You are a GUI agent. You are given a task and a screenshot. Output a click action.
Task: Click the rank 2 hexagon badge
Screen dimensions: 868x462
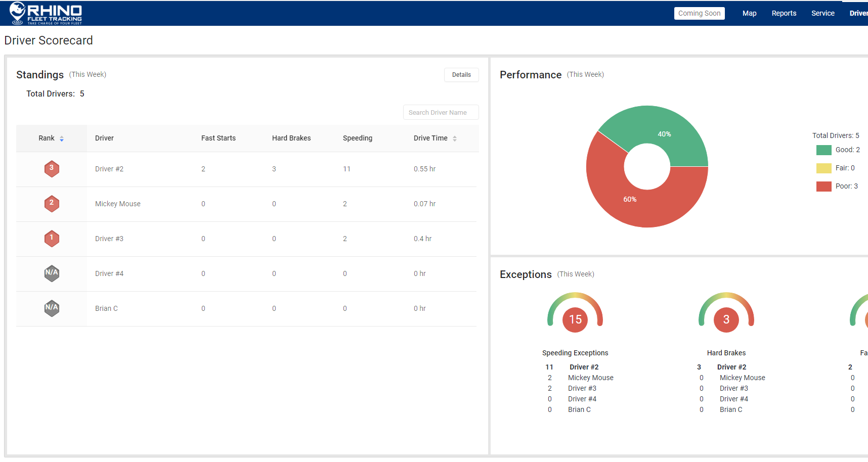52,204
